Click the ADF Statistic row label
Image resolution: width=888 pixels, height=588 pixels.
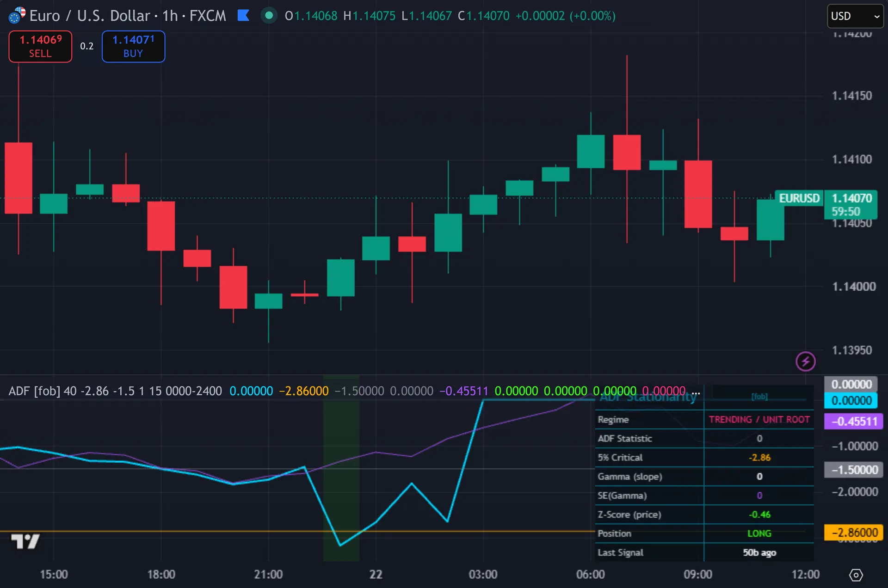click(625, 439)
